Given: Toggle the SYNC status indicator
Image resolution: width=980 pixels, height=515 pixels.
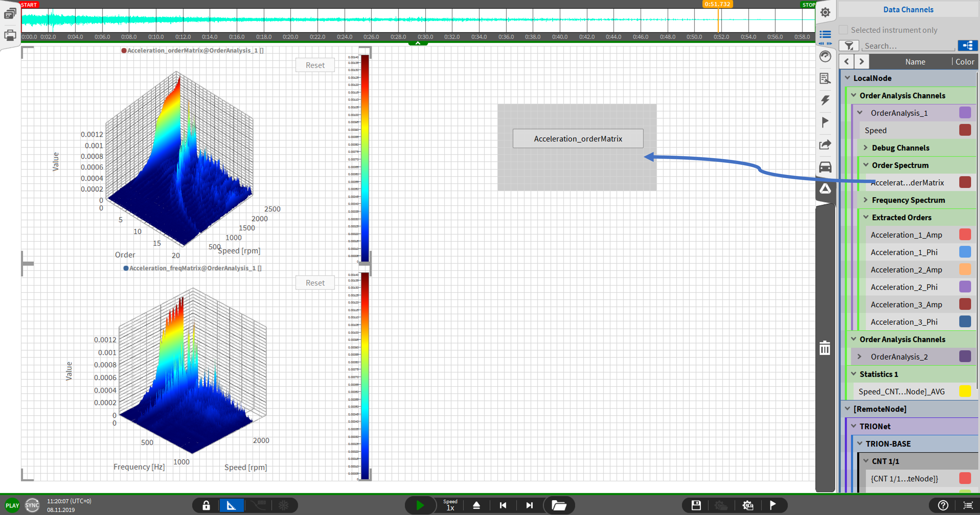Looking at the screenshot, I should pyautogui.click(x=32, y=505).
